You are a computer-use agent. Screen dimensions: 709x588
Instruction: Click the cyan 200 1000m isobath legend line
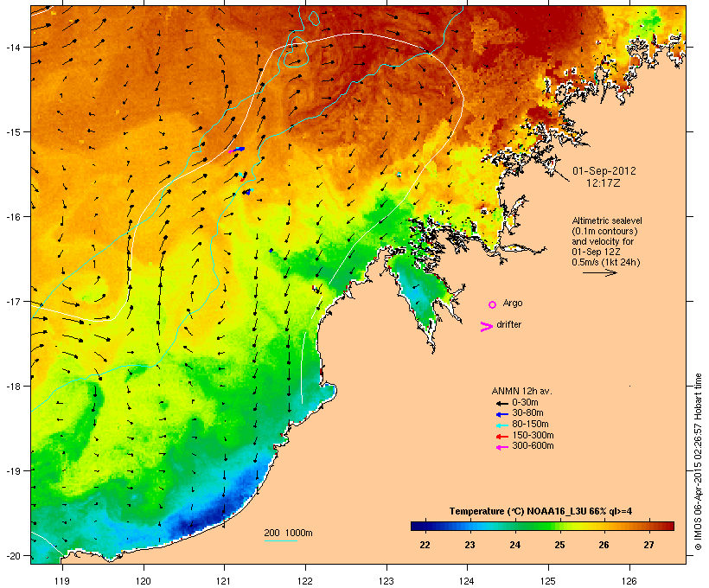pos(281,540)
